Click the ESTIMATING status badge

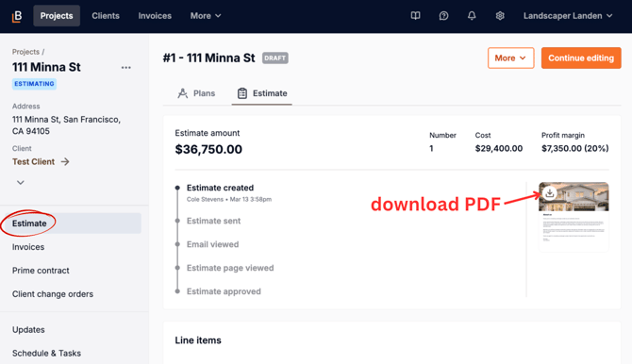pos(34,84)
